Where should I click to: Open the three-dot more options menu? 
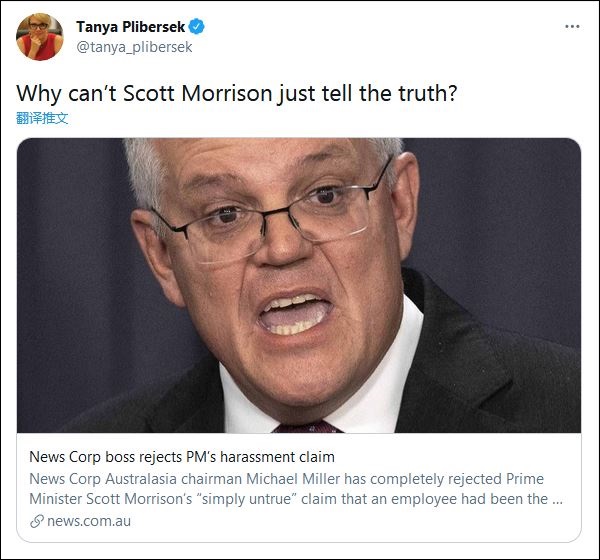(x=572, y=26)
